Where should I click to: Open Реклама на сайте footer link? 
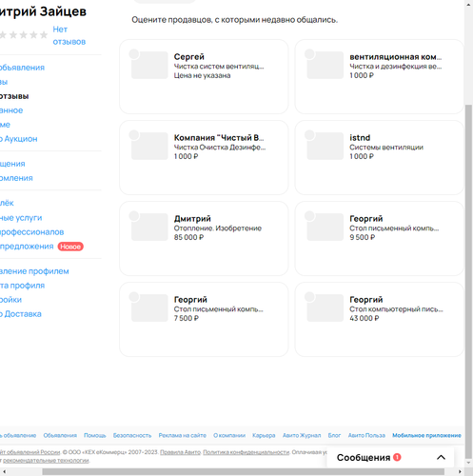point(183,435)
